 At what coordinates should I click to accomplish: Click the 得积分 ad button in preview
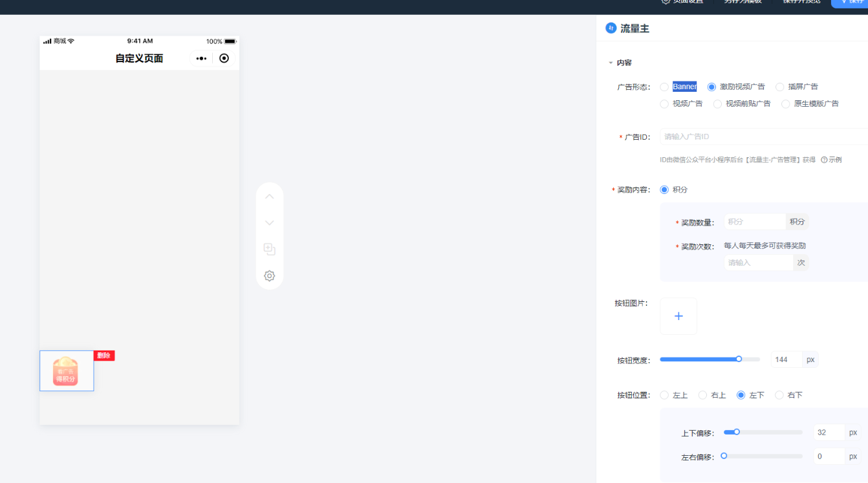pyautogui.click(x=66, y=371)
